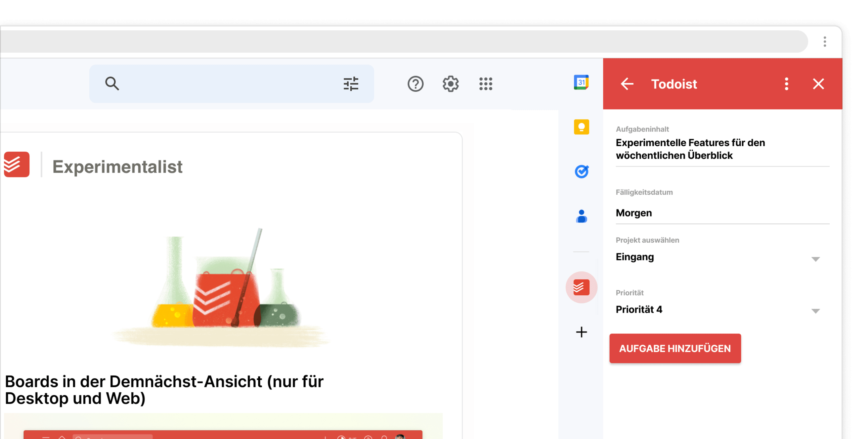Click the Todoist logo in the email
The height and width of the screenshot is (439, 868).
[x=17, y=164]
